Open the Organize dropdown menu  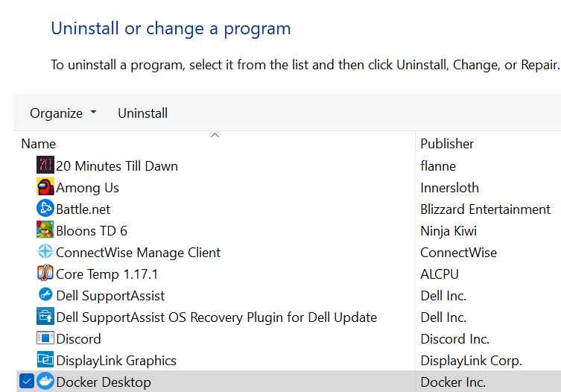[63, 113]
